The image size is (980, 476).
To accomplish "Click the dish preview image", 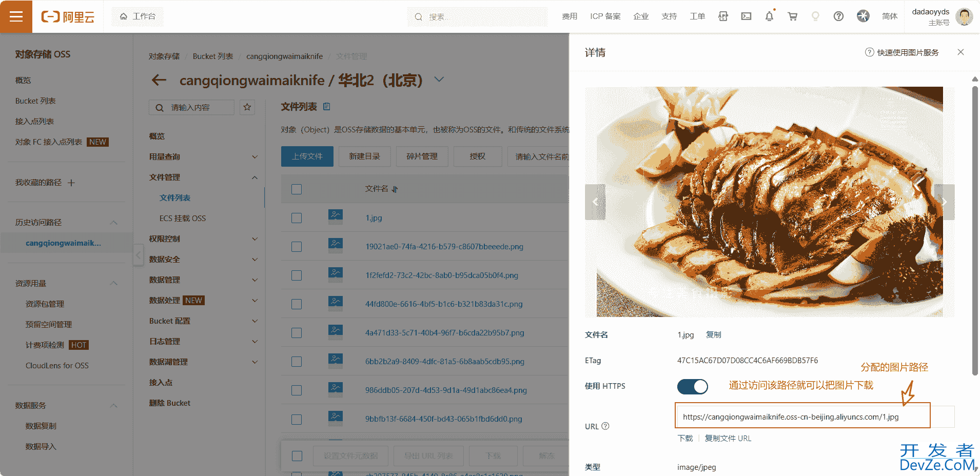I will pos(770,202).
